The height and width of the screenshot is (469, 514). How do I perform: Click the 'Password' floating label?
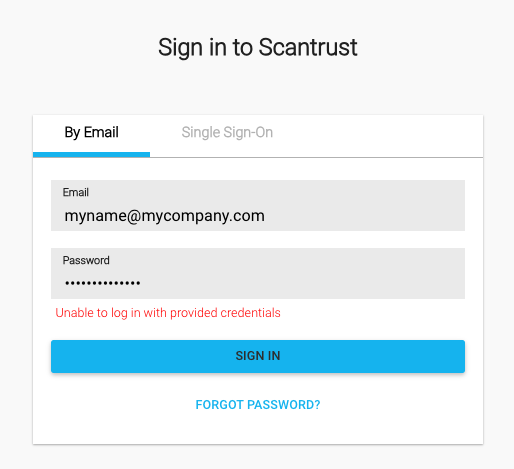[x=86, y=260]
